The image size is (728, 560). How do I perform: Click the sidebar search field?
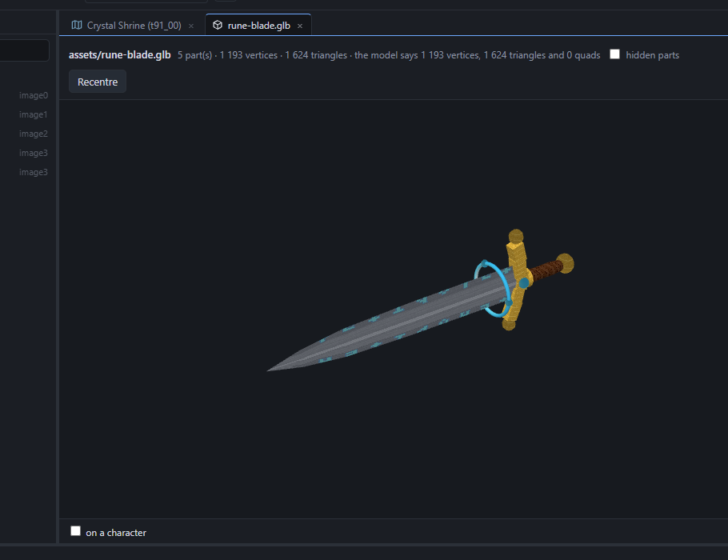pos(24,50)
